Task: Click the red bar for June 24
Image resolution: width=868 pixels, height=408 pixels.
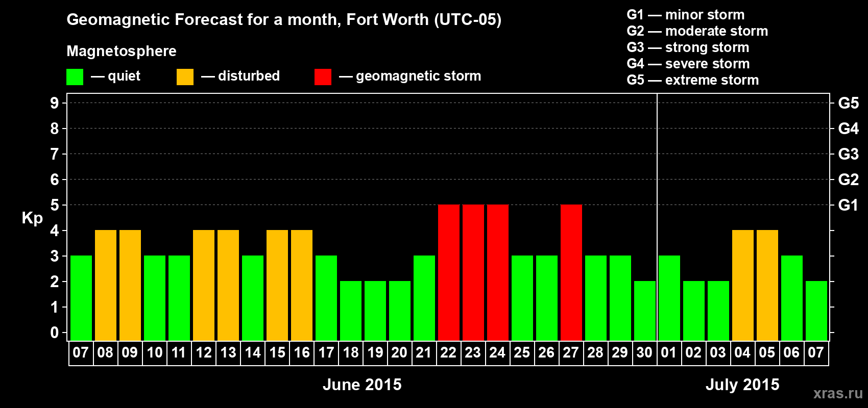Action: (498, 273)
